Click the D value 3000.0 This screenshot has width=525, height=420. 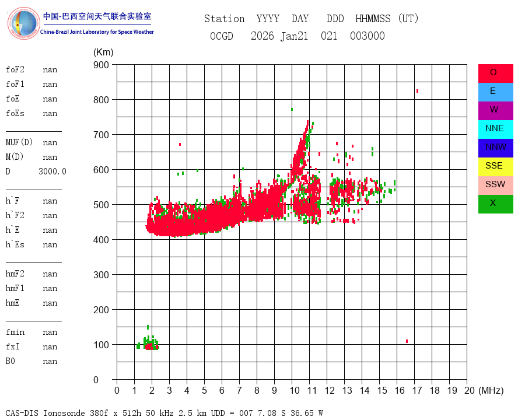click(52, 171)
